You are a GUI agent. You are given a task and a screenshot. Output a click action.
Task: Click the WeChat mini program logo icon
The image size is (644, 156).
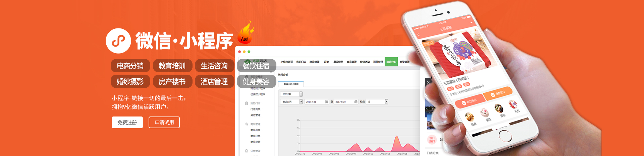point(118,41)
